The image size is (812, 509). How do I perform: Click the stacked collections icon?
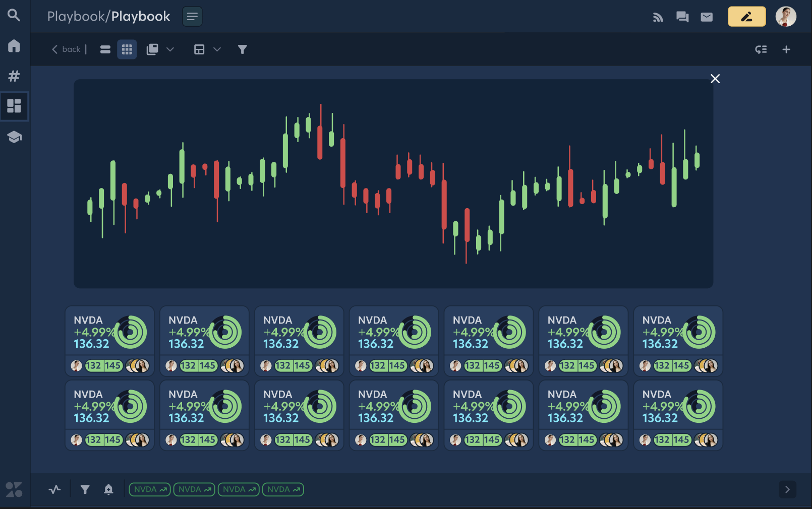click(152, 49)
